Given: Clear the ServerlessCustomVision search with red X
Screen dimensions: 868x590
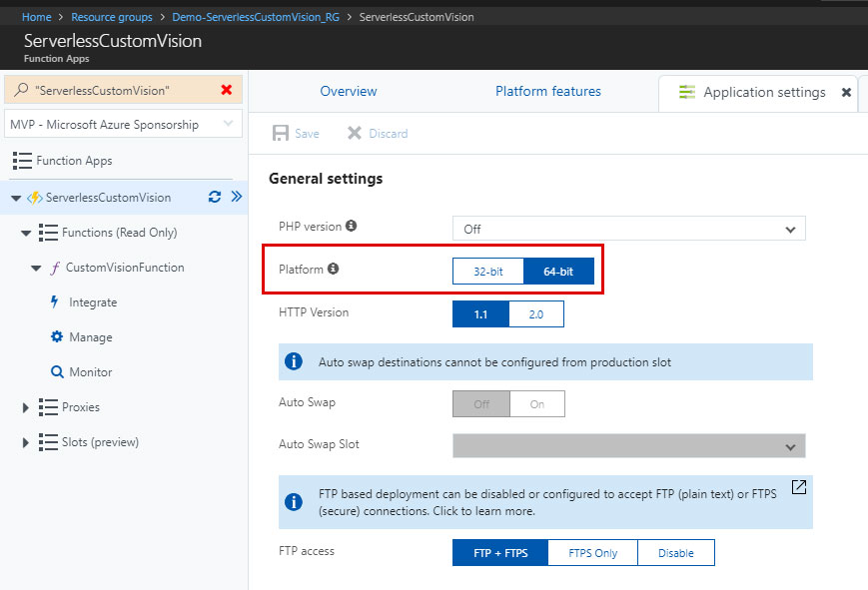Looking at the screenshot, I should point(227,90).
